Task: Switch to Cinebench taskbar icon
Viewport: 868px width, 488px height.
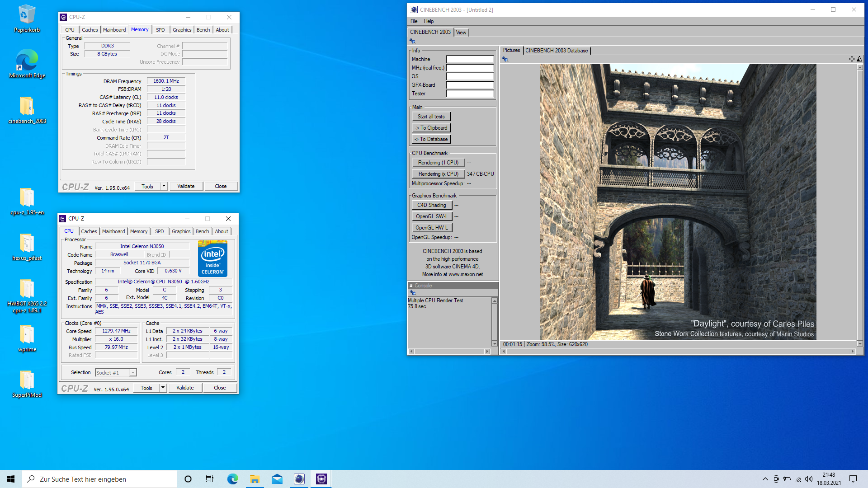Action: click(x=299, y=479)
